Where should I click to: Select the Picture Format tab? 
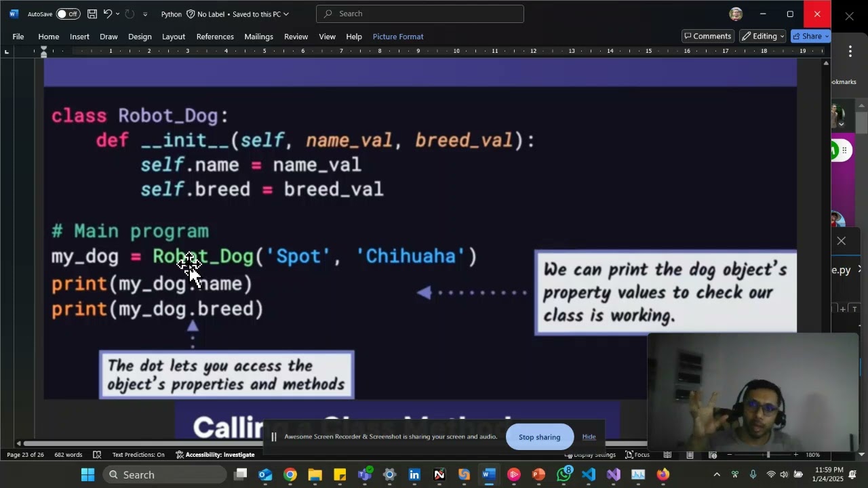[398, 37]
